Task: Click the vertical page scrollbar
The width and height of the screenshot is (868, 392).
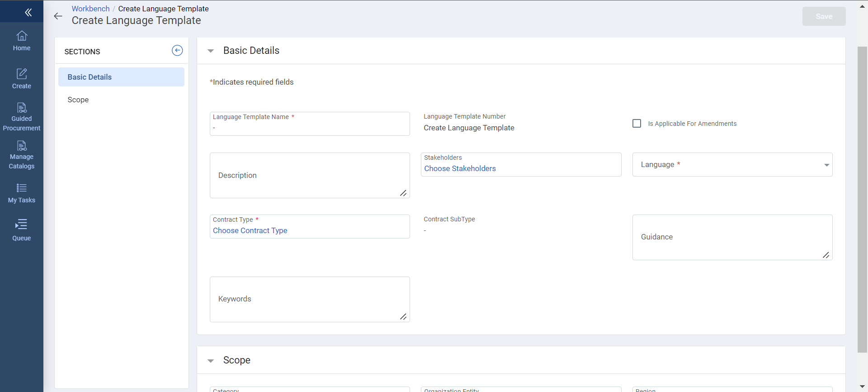Action: click(x=862, y=199)
